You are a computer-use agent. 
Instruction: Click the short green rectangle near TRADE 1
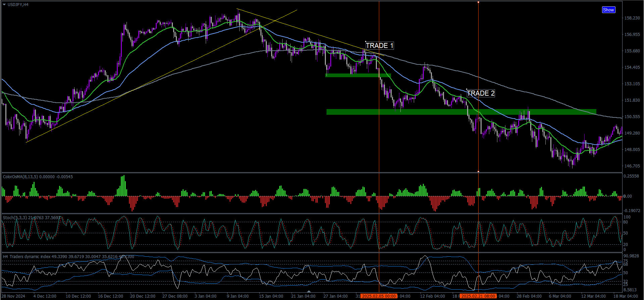click(x=358, y=75)
